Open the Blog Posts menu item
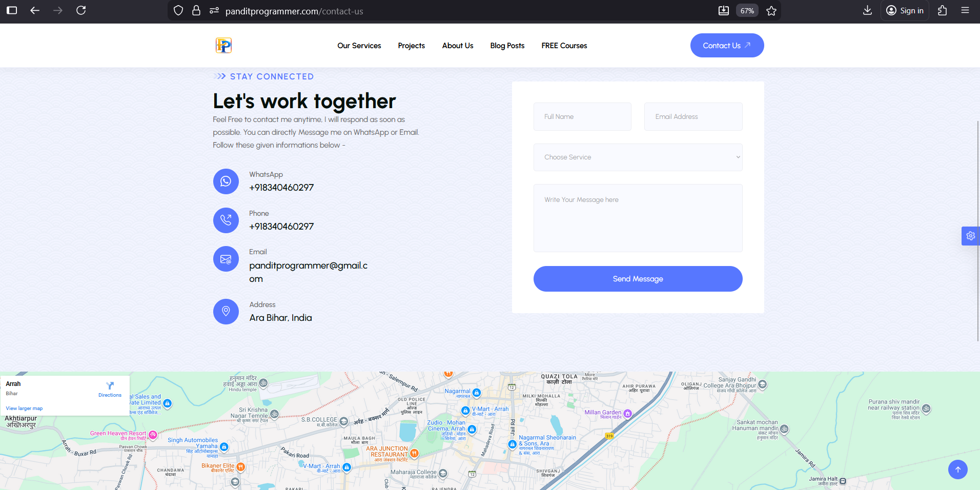The image size is (980, 490). point(507,45)
